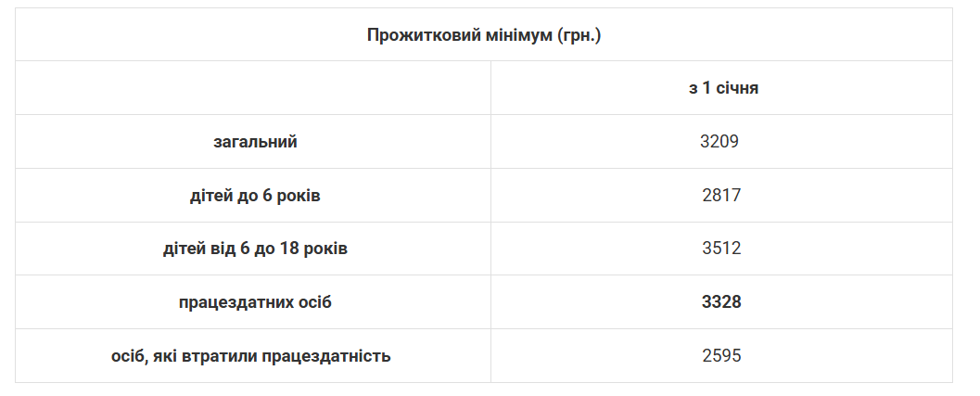Viewport: 980px width, 396px height.
Task: Click the value 3512
Action: [721, 249]
